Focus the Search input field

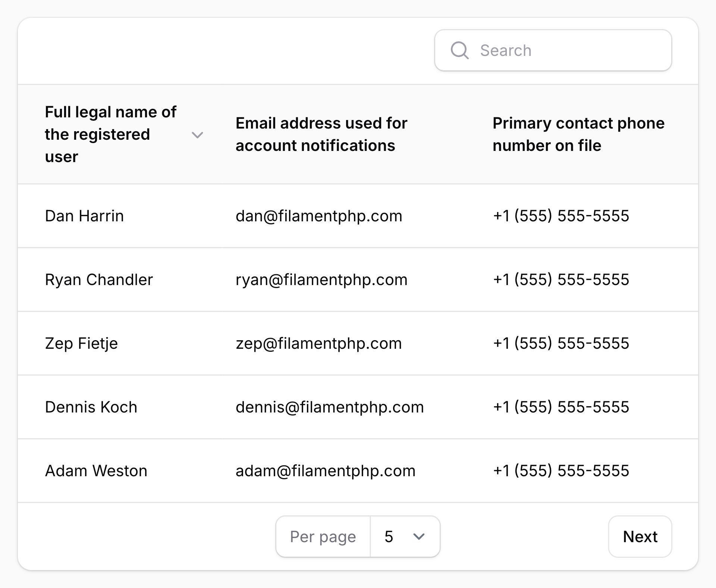coord(553,50)
